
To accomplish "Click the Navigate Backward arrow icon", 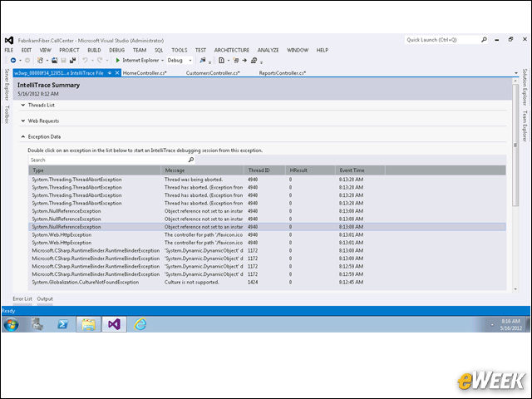I will tap(13, 61).
